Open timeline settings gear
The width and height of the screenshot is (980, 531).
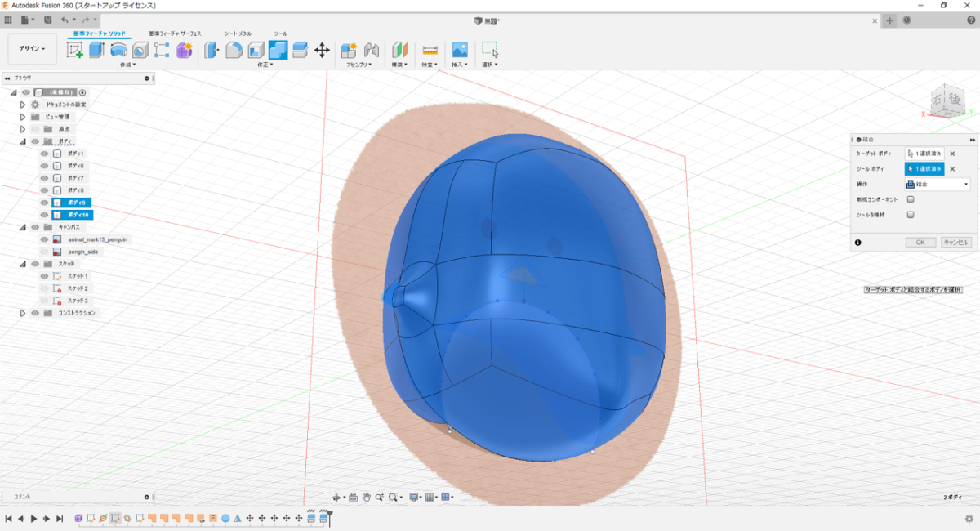point(969,518)
